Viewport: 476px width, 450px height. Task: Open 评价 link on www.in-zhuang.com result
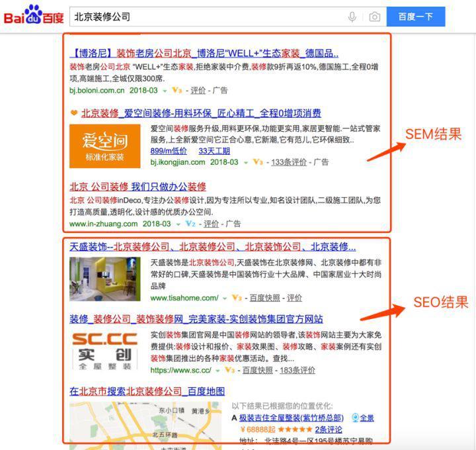[211, 224]
